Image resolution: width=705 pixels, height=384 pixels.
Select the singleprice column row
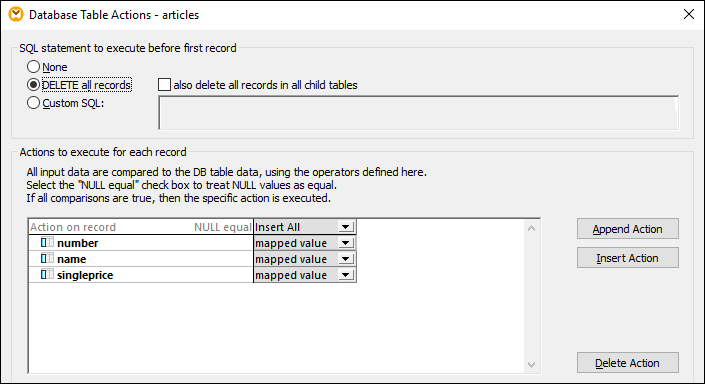[141, 275]
